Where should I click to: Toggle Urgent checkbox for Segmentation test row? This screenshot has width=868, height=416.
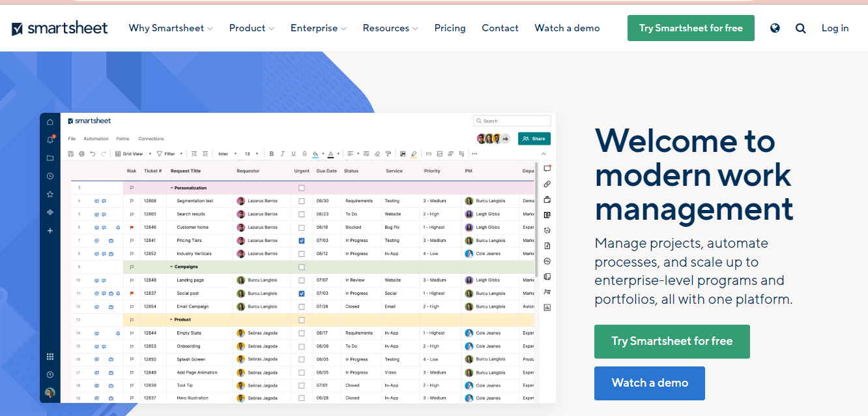pyautogui.click(x=301, y=201)
